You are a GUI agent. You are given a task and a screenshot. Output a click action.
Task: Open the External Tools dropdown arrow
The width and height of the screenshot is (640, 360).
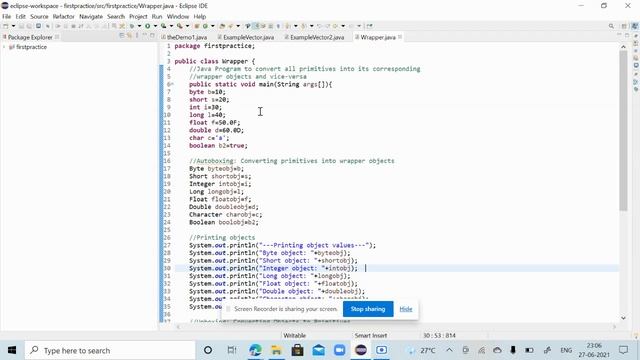(187, 26)
